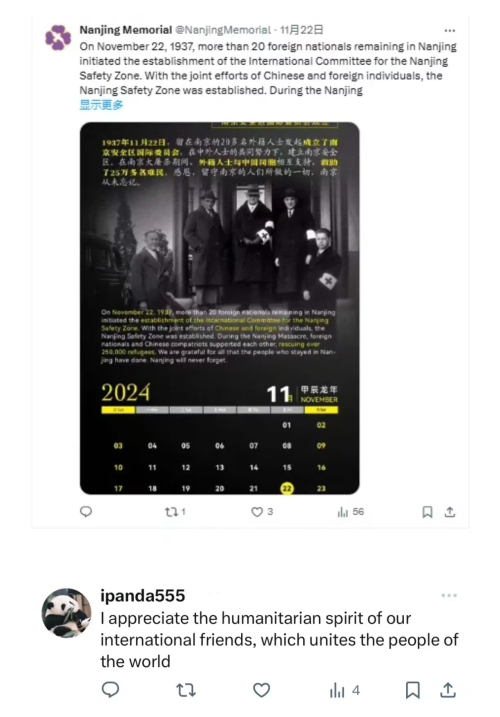Open the 2024 November calendar image
500x717 pixels.
click(x=220, y=308)
